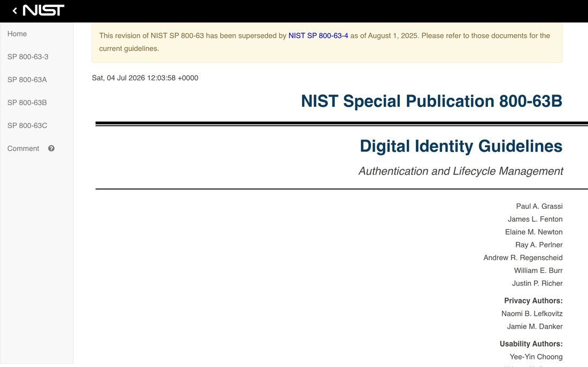Select SP 800-63B in the sidebar
588x367 pixels.
27,103
